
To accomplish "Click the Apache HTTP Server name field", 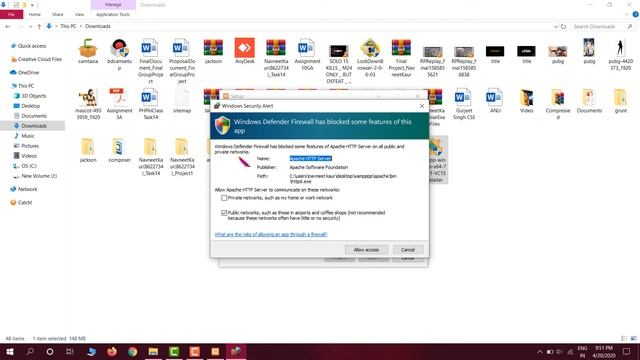I will tap(310, 158).
